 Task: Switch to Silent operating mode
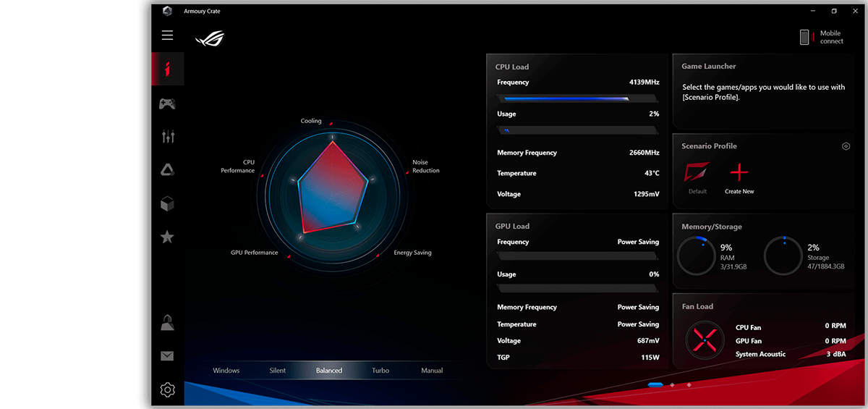[278, 371]
